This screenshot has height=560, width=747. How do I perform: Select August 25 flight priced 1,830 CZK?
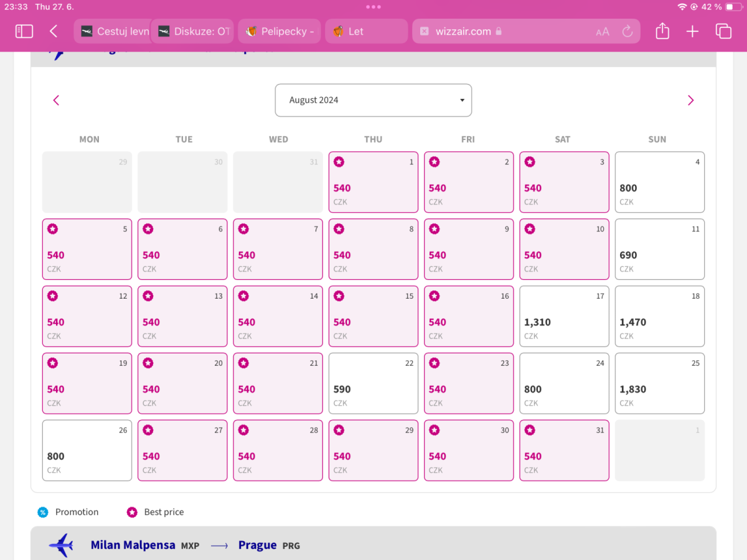(x=659, y=383)
